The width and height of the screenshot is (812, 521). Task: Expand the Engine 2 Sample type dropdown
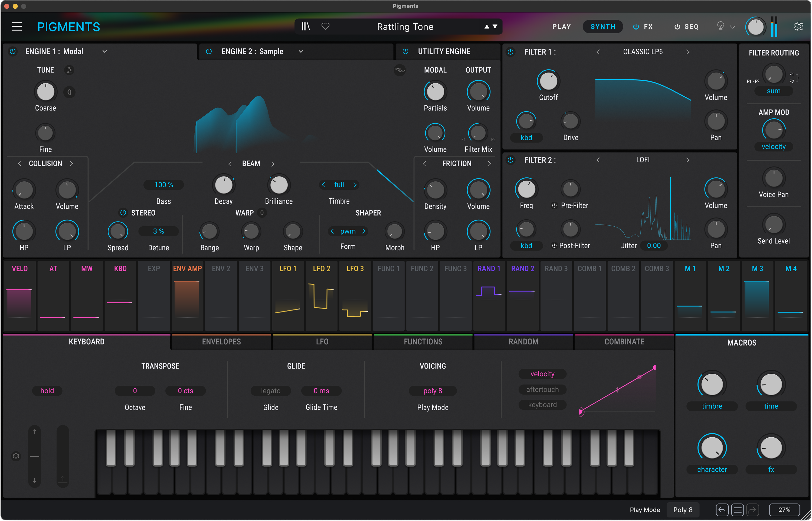point(300,51)
